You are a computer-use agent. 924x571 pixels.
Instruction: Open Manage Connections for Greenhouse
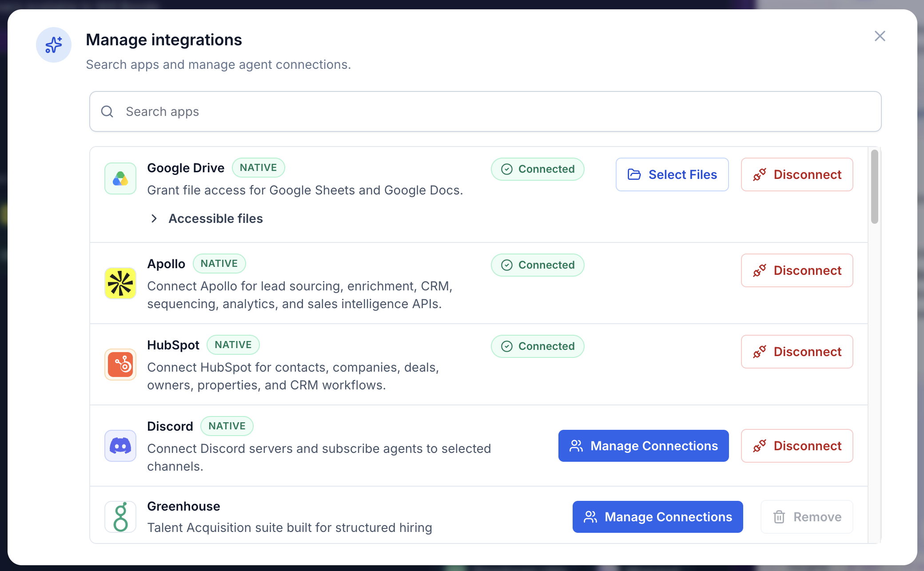point(657,517)
